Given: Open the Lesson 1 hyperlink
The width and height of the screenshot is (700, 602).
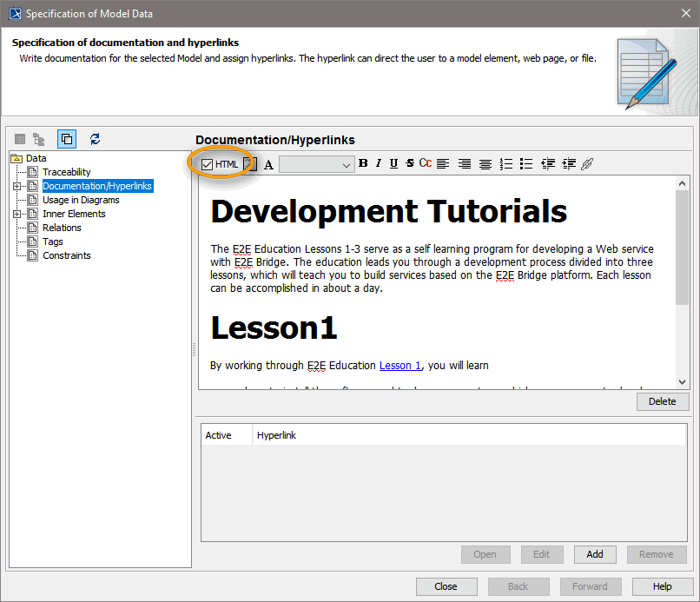Looking at the screenshot, I should [400, 365].
